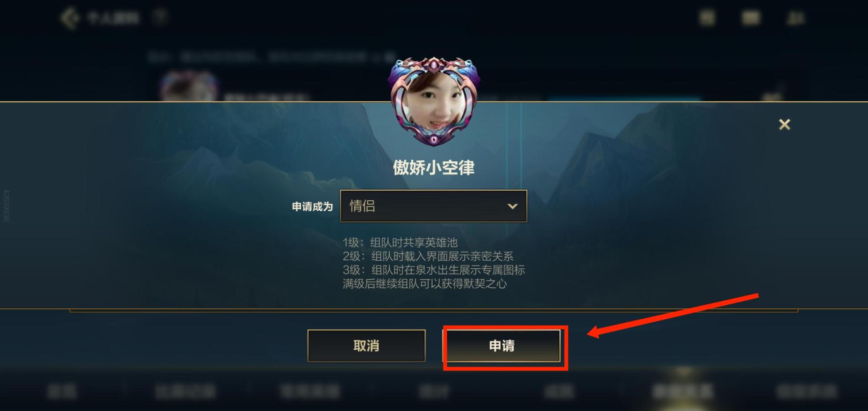Tap the 申请成为 field label
Screen dimensions: 868x411
pyautogui.click(x=312, y=206)
